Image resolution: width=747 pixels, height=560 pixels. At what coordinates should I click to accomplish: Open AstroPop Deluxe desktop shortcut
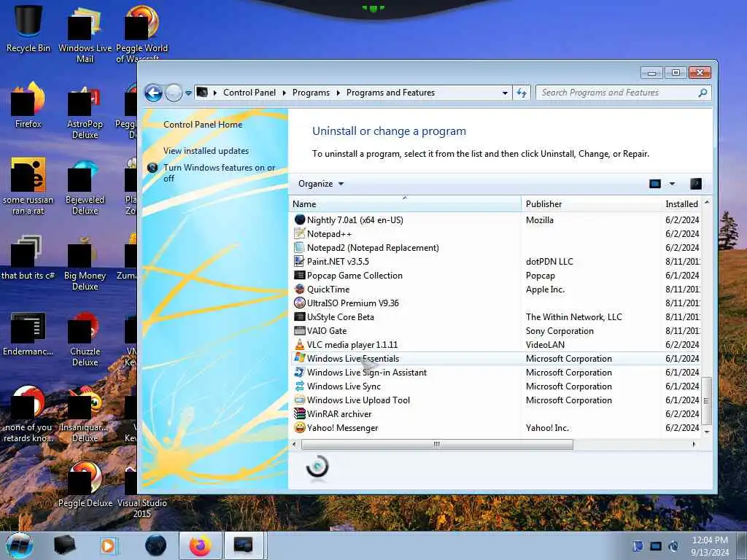(85, 111)
